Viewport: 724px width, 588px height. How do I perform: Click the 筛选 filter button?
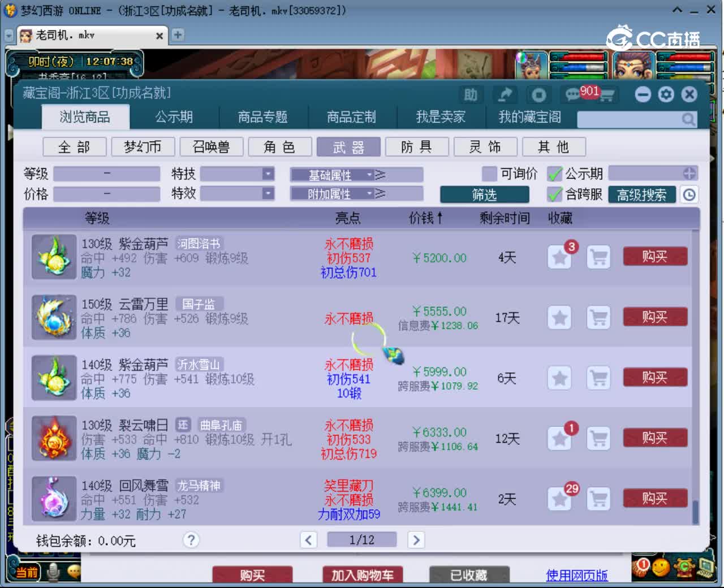[485, 194]
